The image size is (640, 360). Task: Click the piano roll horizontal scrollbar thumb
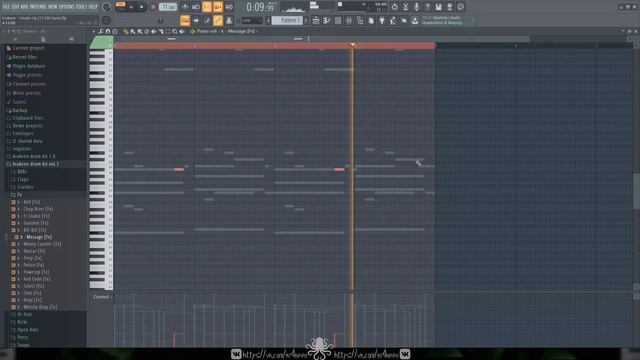click(321, 39)
